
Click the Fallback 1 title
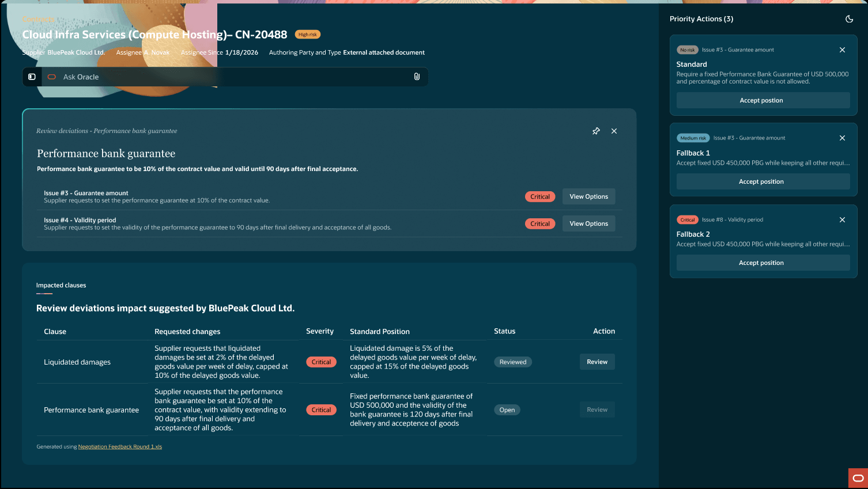tap(693, 153)
